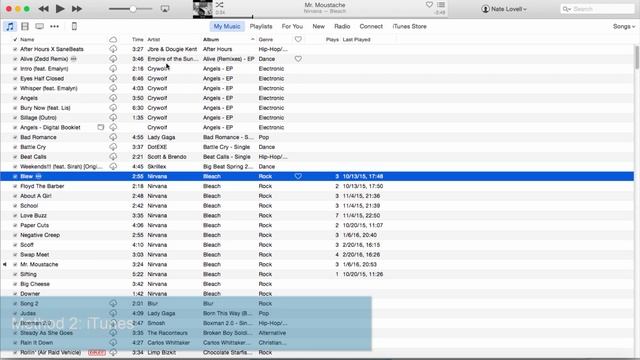The image size is (640, 360).
Task: Uncheck the Big Cheese checkbox
Action: click(15, 284)
